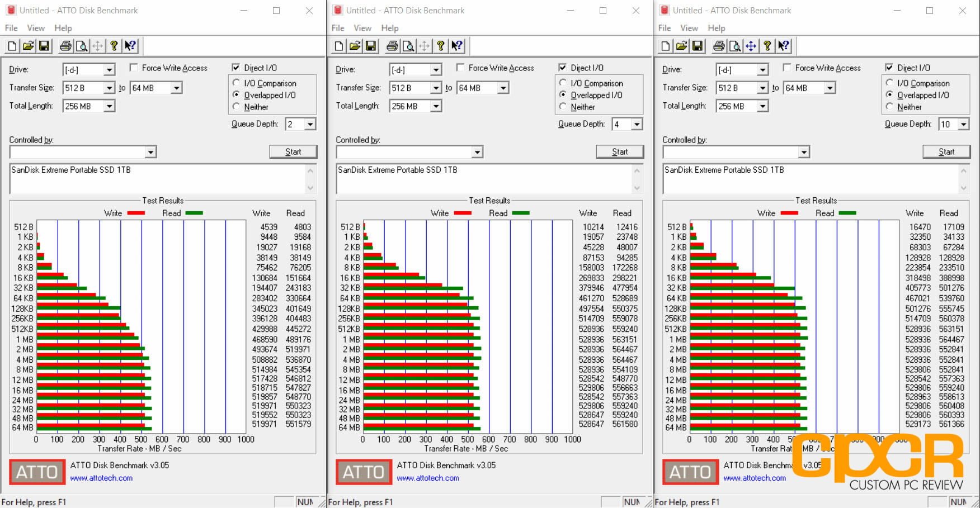The width and height of the screenshot is (980, 508).
Task: Open Drive dropdown in left window
Action: click(x=110, y=70)
